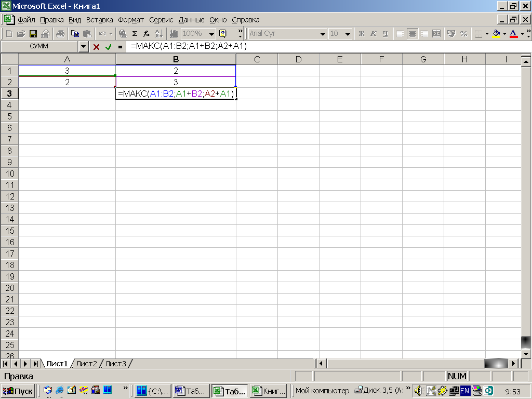This screenshot has height=399, width=532.
Task: Click the horizontal scrollbar right arrow
Action: (x=513, y=364)
